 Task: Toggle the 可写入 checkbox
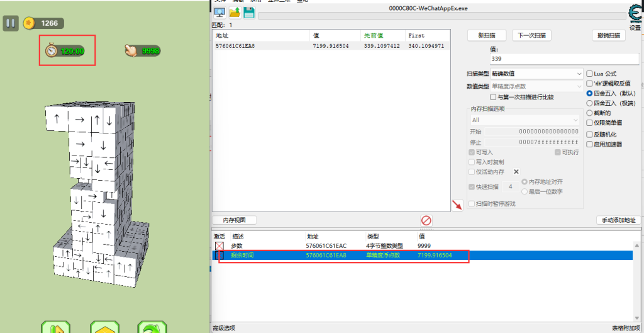(472, 152)
